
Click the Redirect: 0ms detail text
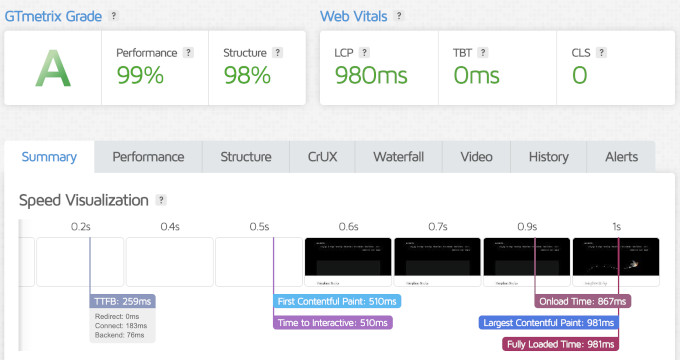tap(117, 317)
